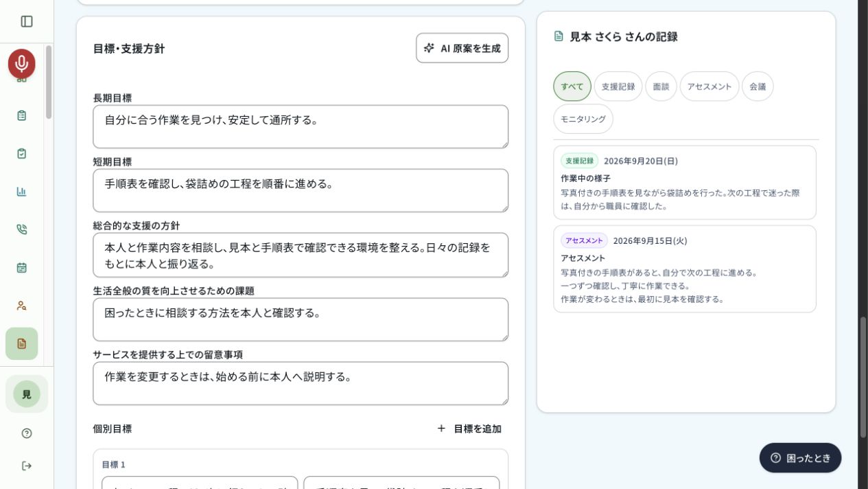Click the 目標 1 label
Screen dimensions: 868x489
(x=114, y=464)
